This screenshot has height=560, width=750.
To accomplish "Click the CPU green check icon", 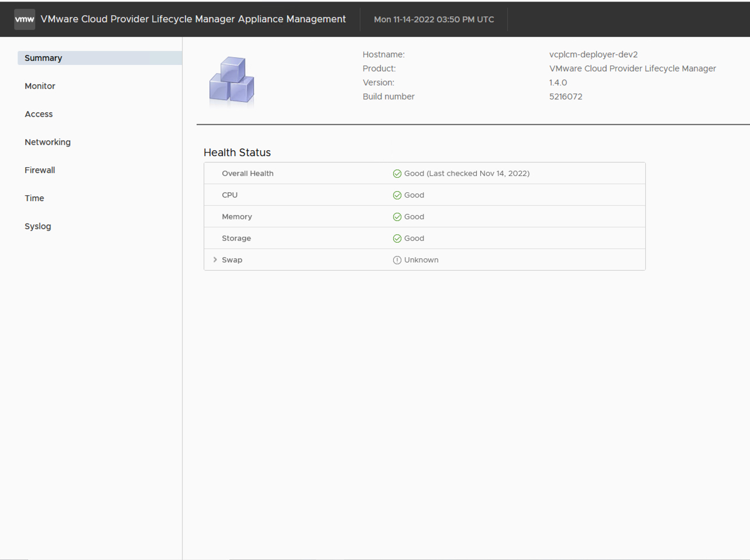I will [x=397, y=195].
